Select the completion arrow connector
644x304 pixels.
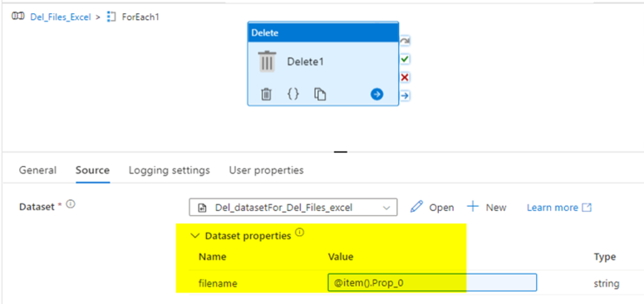point(405,96)
